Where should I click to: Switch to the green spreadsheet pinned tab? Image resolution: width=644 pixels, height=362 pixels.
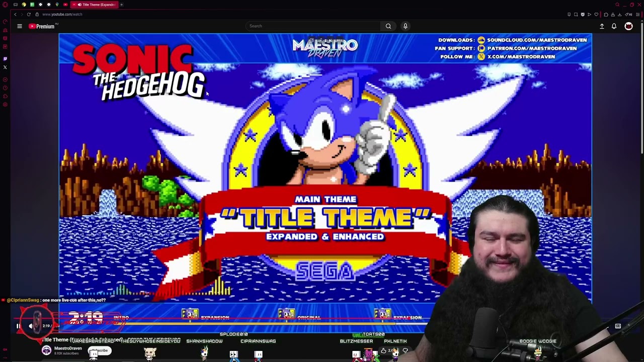pyautogui.click(x=32, y=5)
